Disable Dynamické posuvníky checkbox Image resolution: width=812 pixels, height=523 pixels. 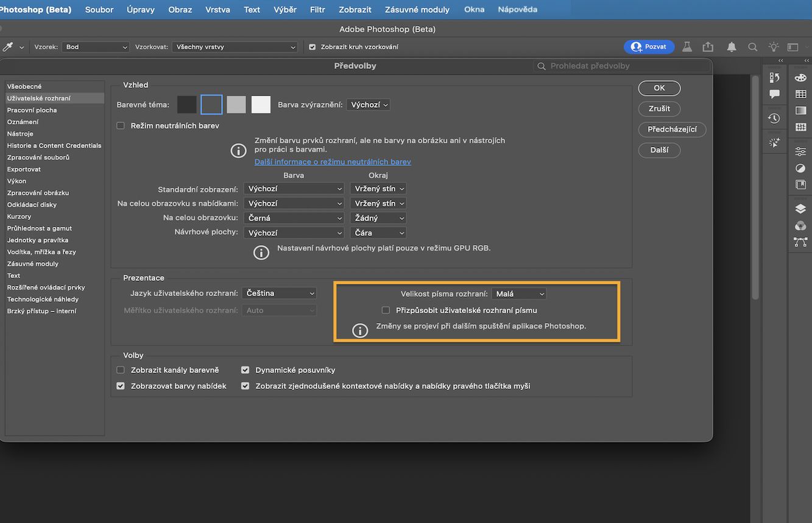[245, 369]
